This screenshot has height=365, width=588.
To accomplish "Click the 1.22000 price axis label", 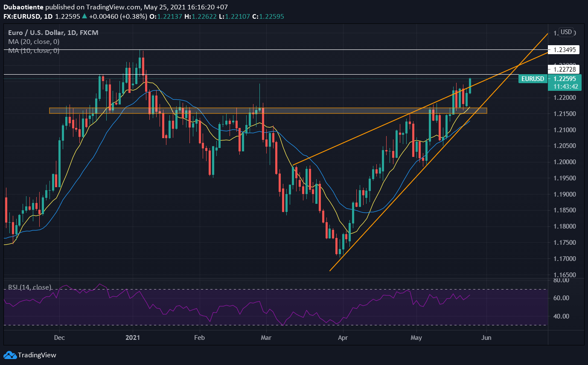I will coord(564,98).
